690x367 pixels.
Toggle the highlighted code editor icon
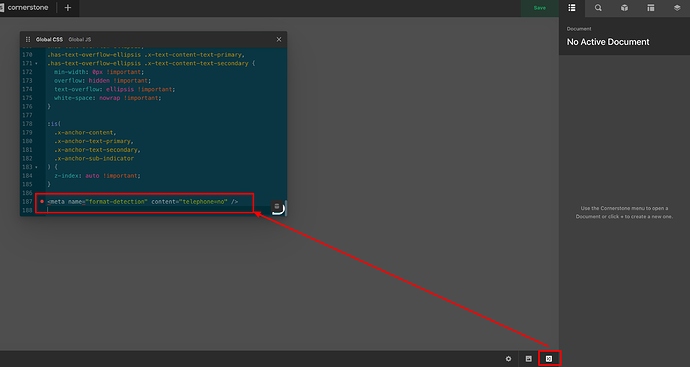tap(549, 359)
